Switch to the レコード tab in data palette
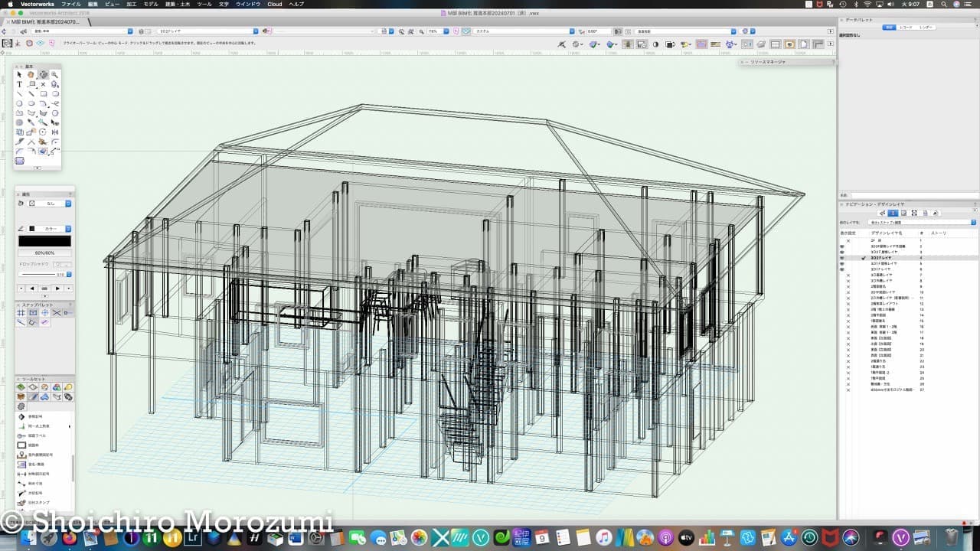The width and height of the screenshot is (980, 551). point(906,27)
